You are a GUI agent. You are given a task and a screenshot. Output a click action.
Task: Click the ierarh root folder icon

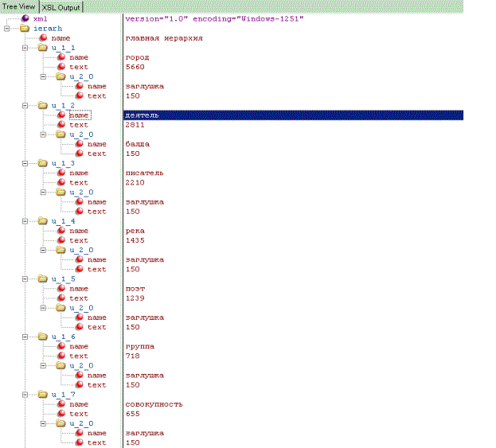point(25,28)
